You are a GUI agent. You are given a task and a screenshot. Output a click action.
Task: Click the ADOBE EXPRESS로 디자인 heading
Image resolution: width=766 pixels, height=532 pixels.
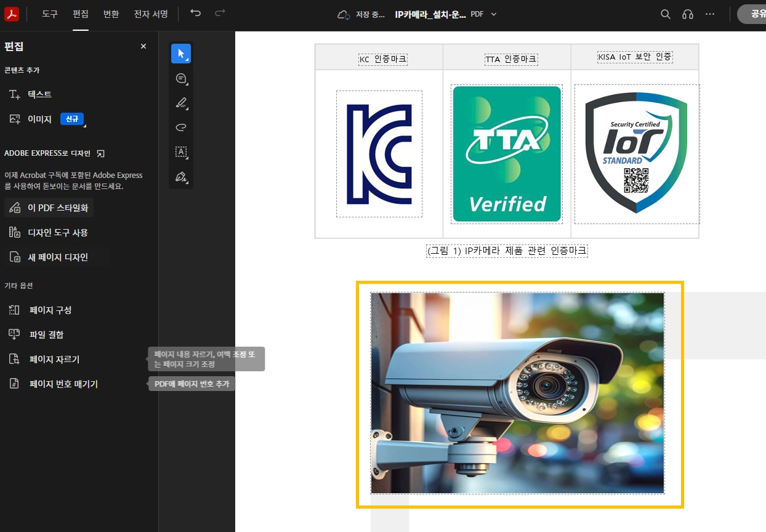[47, 153]
